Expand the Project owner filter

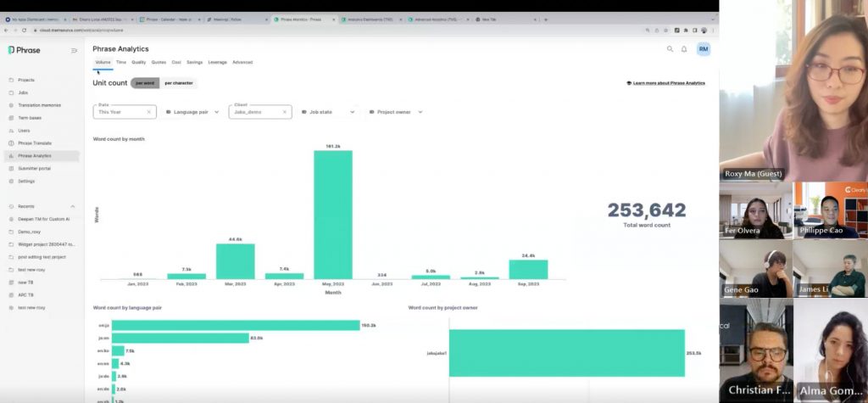click(396, 112)
